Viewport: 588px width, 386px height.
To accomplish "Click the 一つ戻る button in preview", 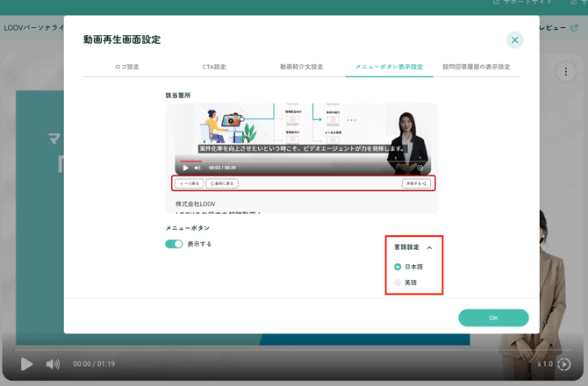I will tap(190, 183).
